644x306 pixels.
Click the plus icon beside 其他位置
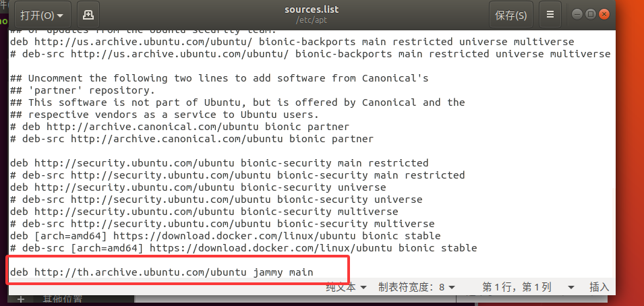[20, 300]
